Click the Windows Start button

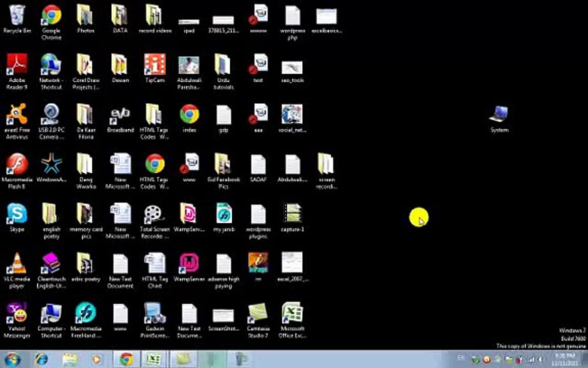click(12, 359)
